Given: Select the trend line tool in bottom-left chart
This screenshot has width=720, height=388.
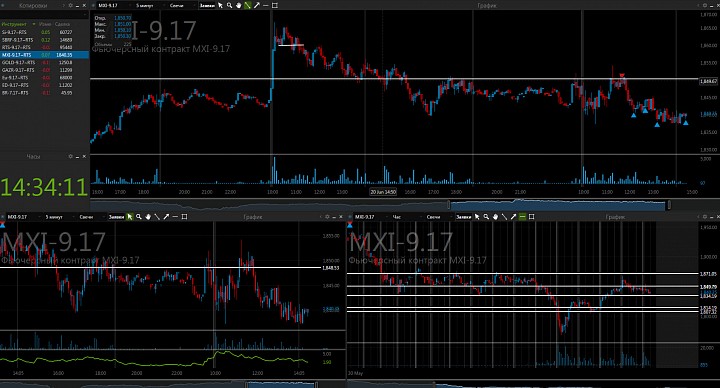Looking at the screenshot, I should point(157,217).
